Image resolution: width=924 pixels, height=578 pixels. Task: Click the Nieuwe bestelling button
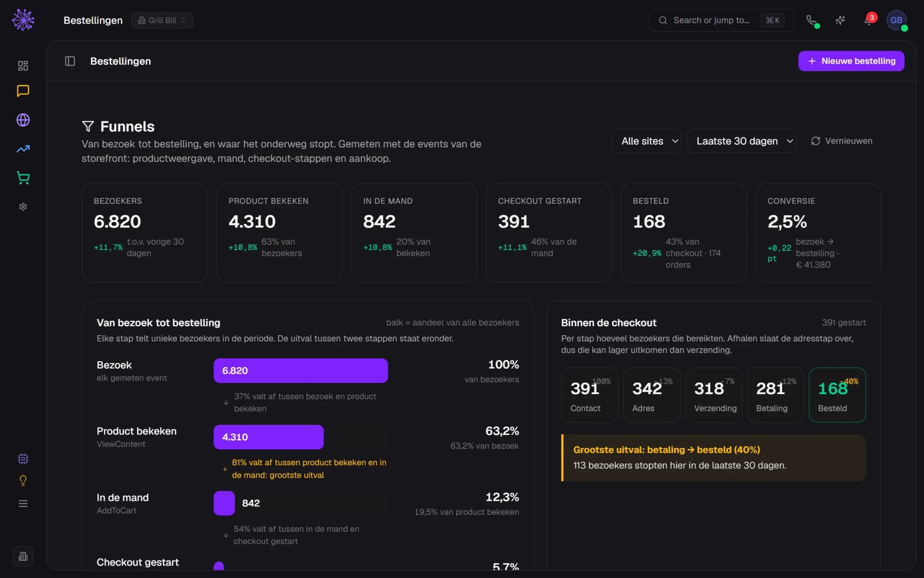coord(851,61)
